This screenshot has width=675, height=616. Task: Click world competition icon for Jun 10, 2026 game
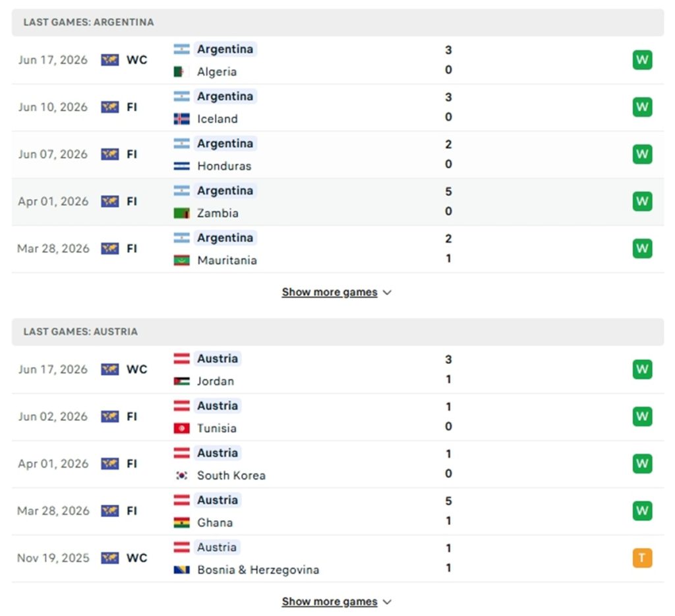tap(110, 107)
